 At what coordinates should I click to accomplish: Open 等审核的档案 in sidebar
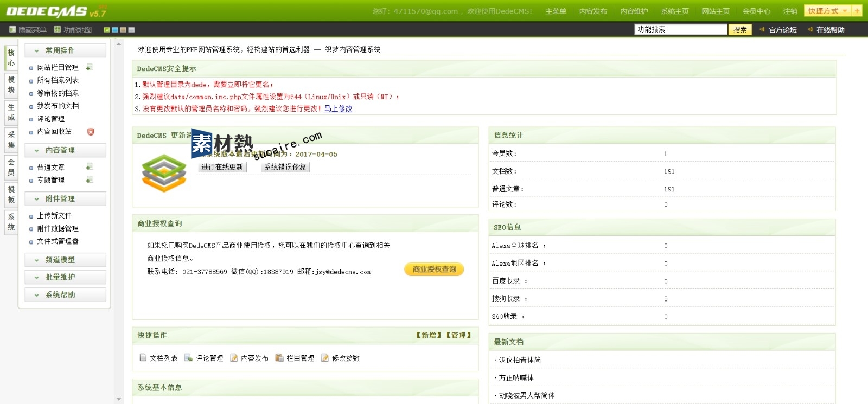pos(58,93)
